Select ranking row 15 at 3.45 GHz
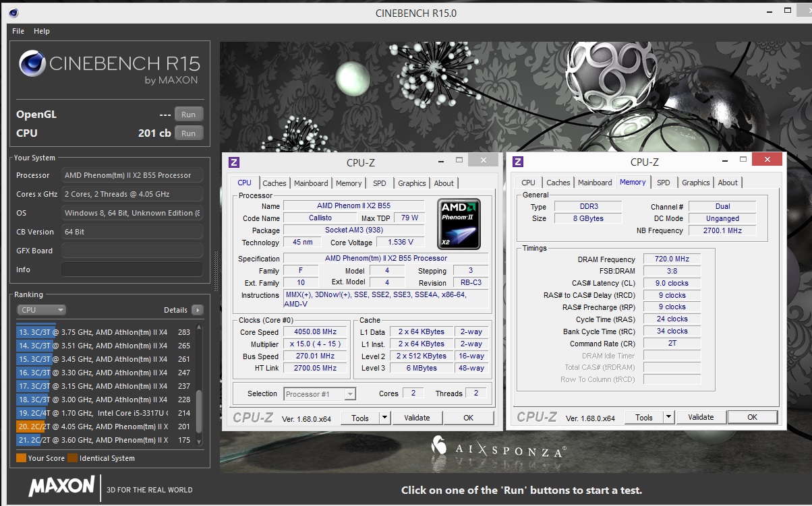The width and height of the screenshot is (812, 506). click(x=104, y=359)
